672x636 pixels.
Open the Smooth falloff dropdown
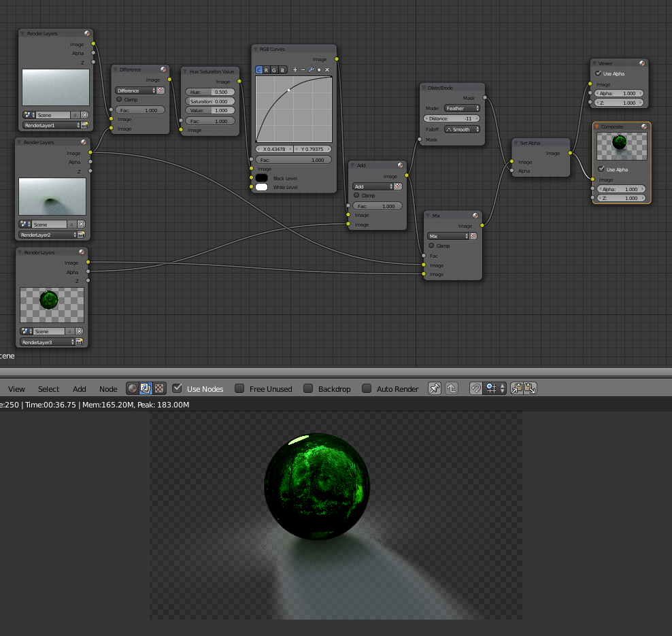(462, 129)
